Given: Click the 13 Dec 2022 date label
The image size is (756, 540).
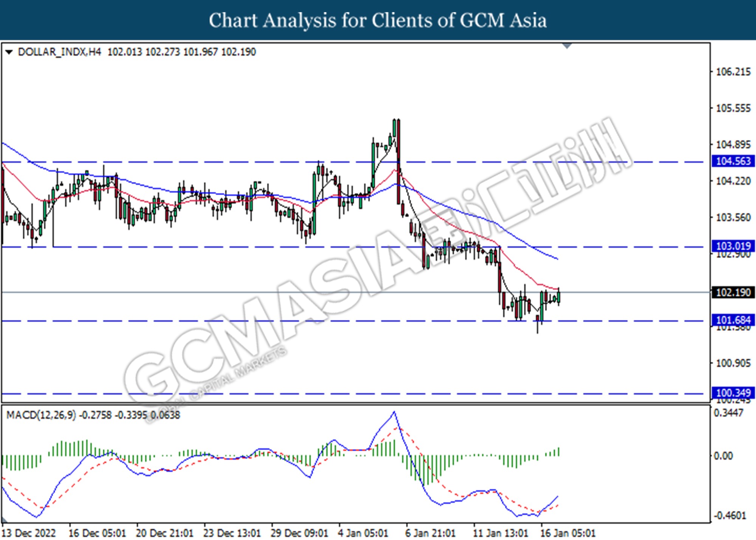Looking at the screenshot, I should tap(29, 533).
